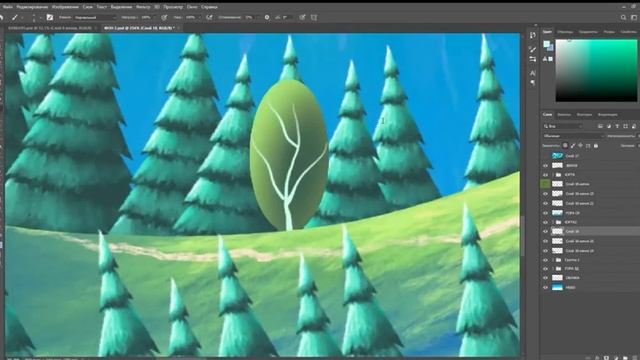Image resolution: width=640 pixels, height=360 pixels.
Task: Open the brush opacity slider dropdown
Action: click(155, 18)
